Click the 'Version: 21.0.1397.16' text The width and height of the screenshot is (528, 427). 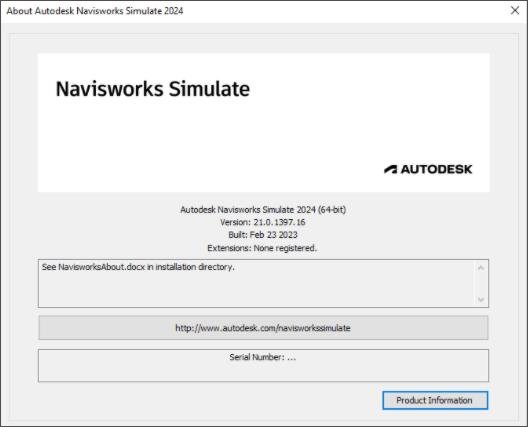(x=263, y=222)
